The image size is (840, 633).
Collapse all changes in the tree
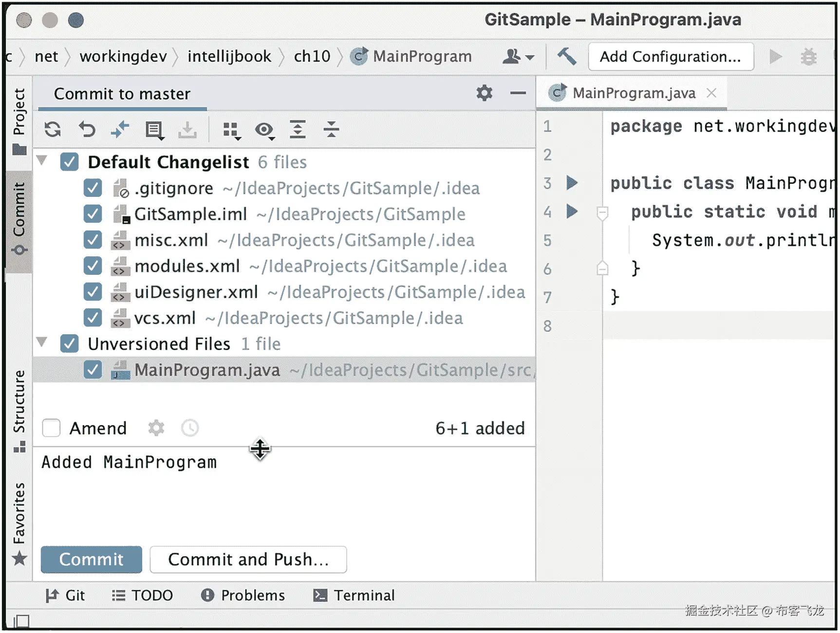click(331, 130)
